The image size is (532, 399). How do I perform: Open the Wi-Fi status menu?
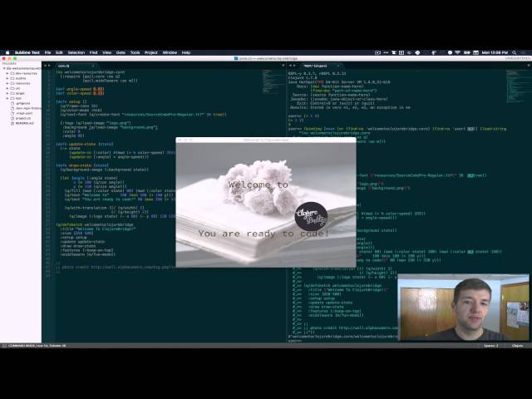tap(458, 52)
